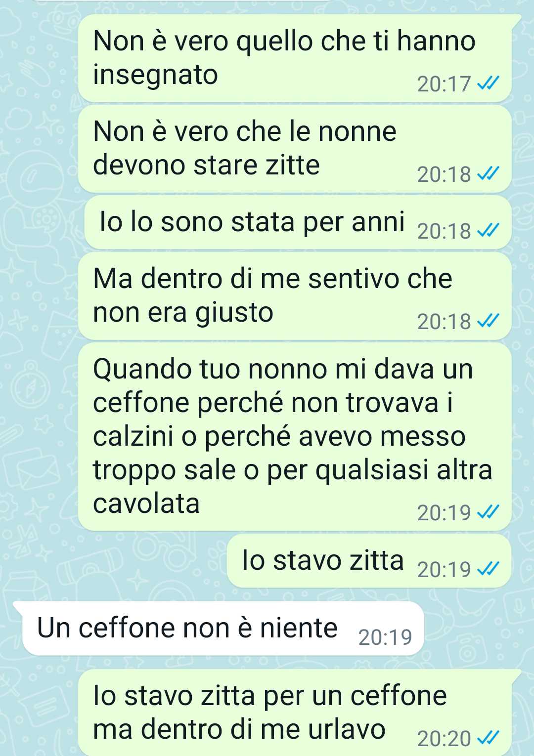Tap the 20:17 timestamp on the first message
The image size is (534, 756).
coord(444,84)
